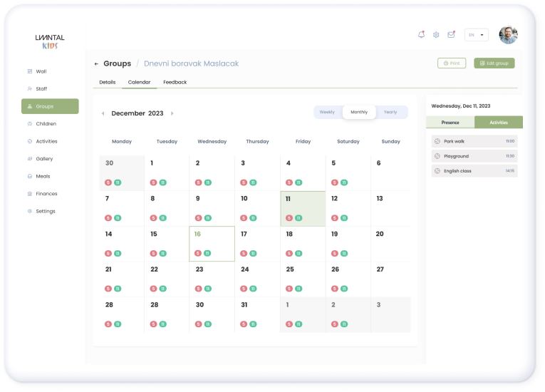Open the settings gear icon in header

coord(436,34)
